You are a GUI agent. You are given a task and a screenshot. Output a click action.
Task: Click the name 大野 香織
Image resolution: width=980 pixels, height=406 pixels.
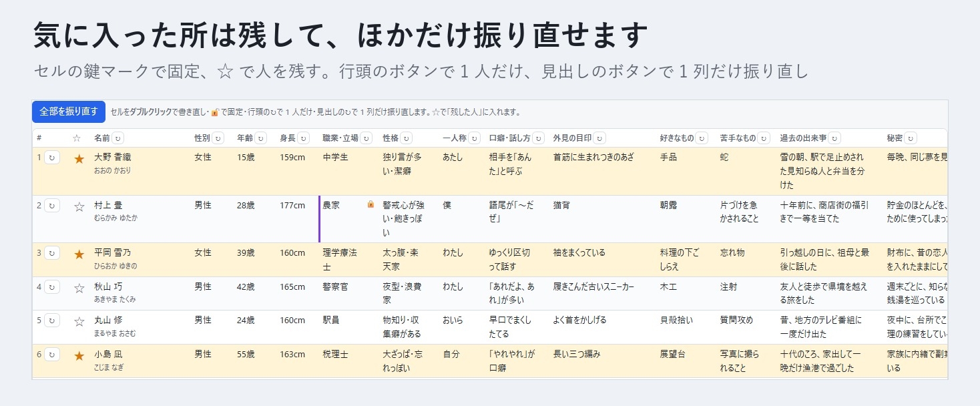tap(113, 158)
